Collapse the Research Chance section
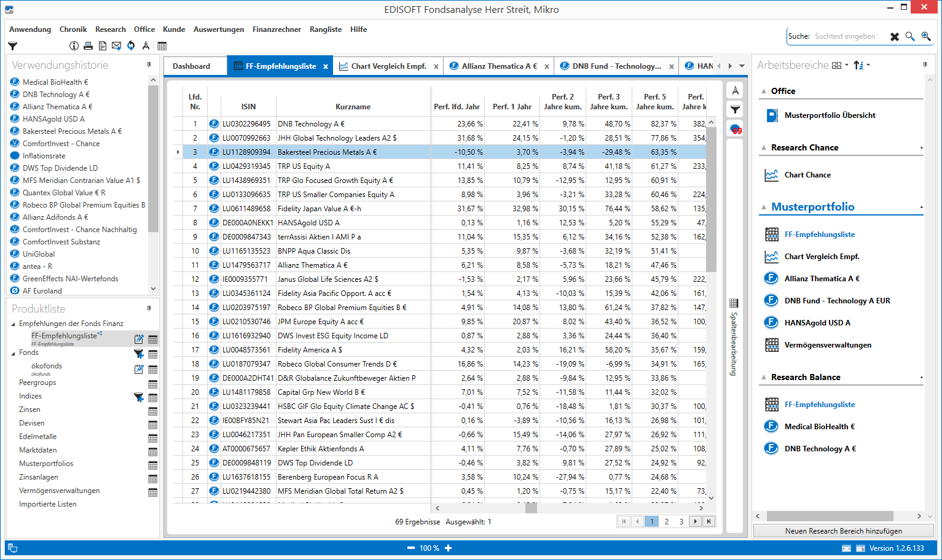Screen dimensions: 942x560 tap(764, 148)
